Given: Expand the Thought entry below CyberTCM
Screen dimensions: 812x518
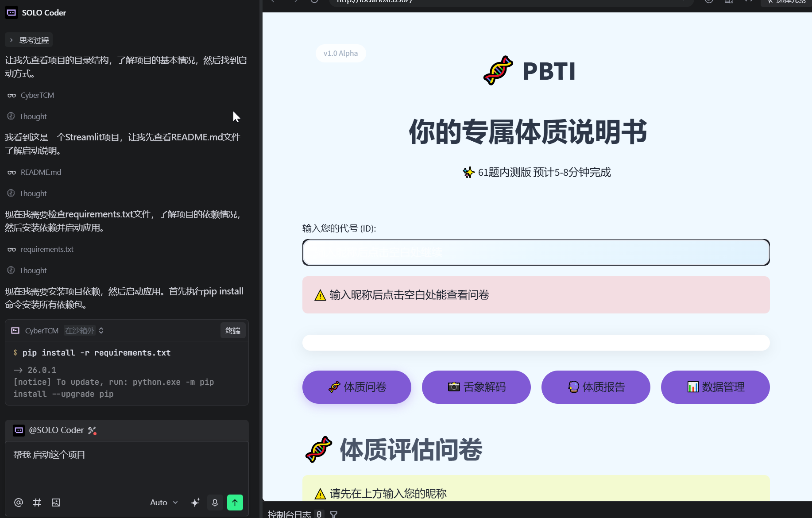Looking at the screenshot, I should point(27,116).
